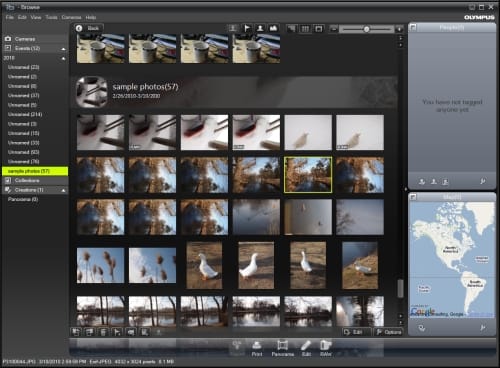Viewport: 500px width, 368px height.
Task: Click the trash delete icon above the dock
Action: (x=103, y=332)
